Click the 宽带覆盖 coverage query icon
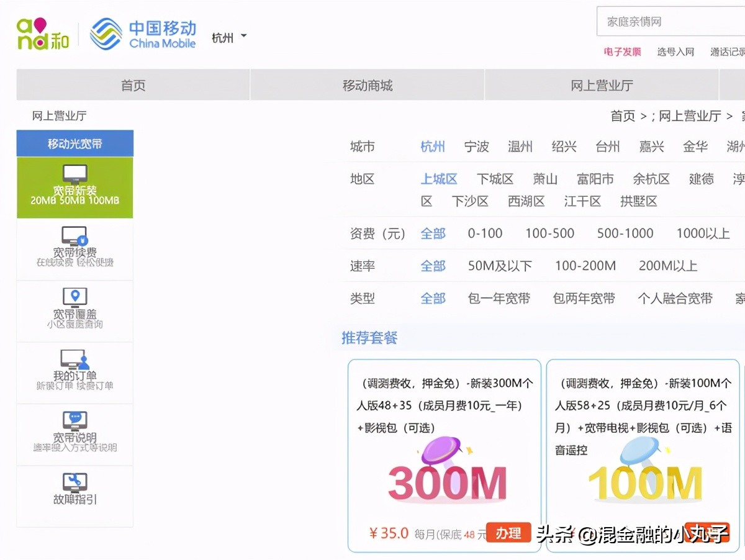 [74, 309]
